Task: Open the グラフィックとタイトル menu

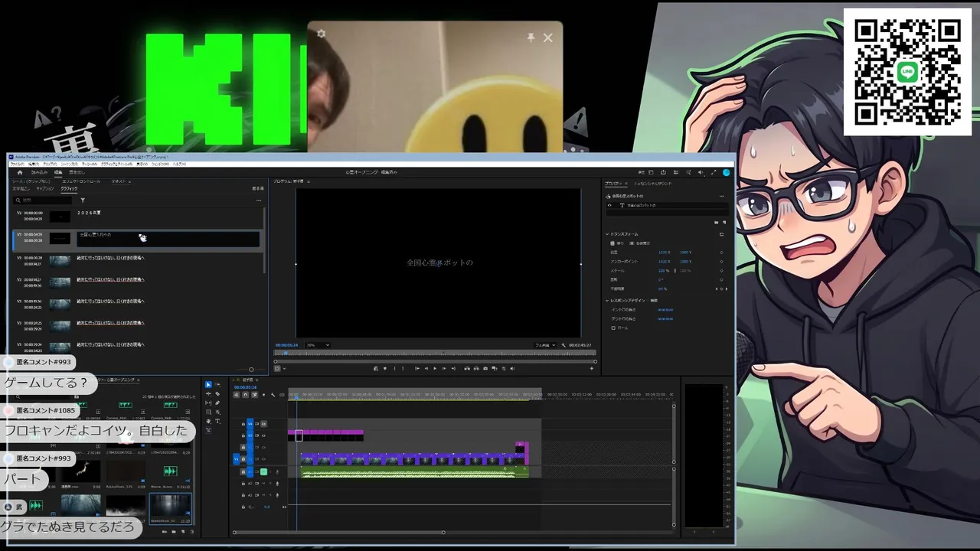Action: point(118,164)
